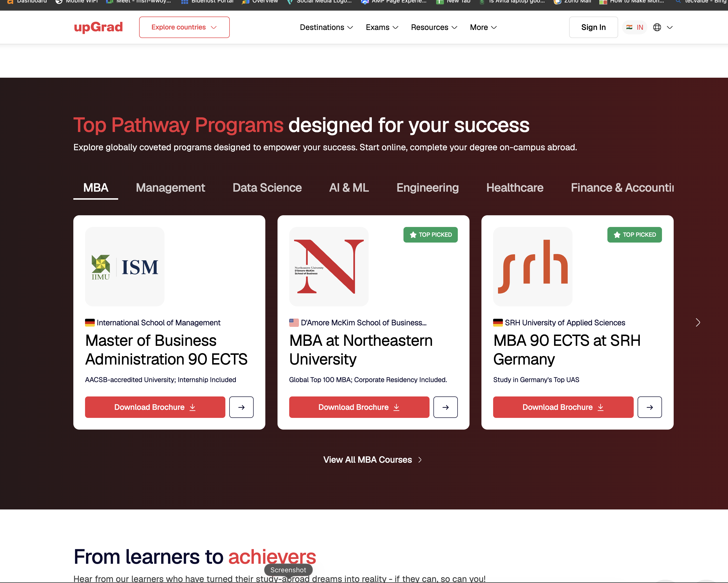Open MBA 90 ECTS at SRH Germany title
The width and height of the screenshot is (728, 583).
coord(567,350)
